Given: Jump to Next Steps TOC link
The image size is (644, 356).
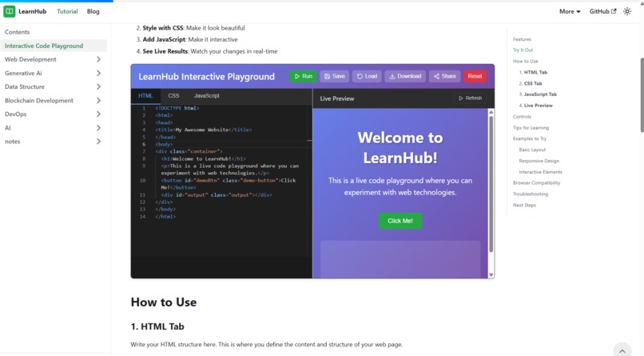Looking at the screenshot, I should point(524,205).
